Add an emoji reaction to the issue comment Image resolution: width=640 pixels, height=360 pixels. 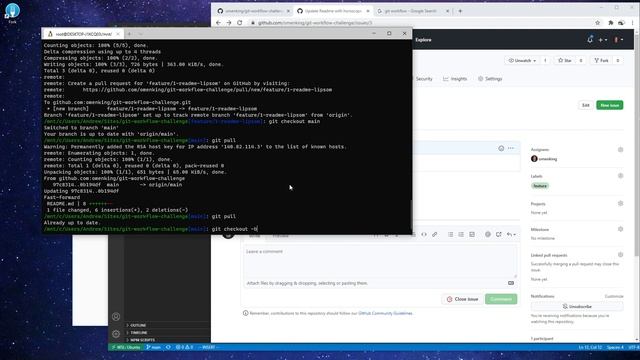point(501,148)
